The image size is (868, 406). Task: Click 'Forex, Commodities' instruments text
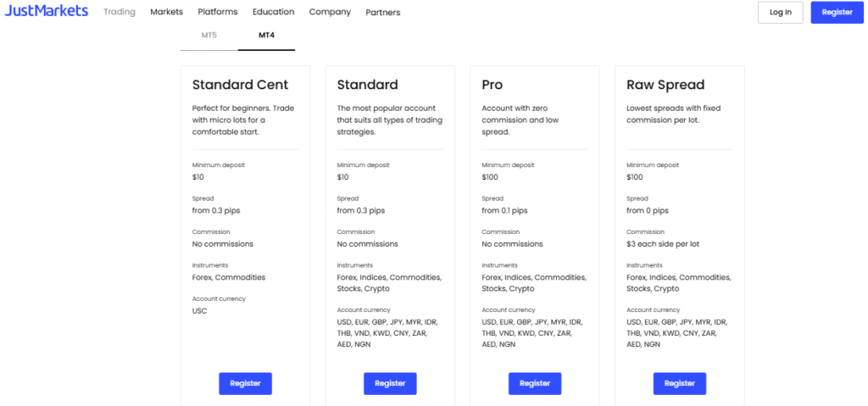(x=229, y=277)
